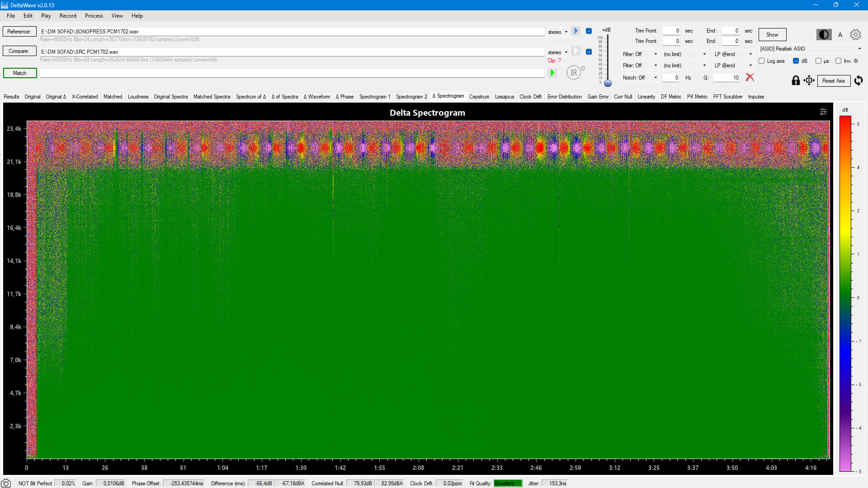Click the lock axis padlock icon
This screenshot has height=488, width=868.
pos(796,81)
